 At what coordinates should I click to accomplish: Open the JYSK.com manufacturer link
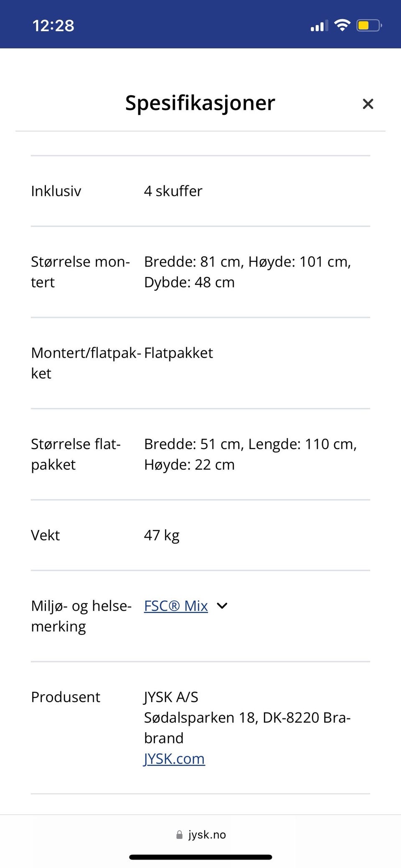(174, 759)
